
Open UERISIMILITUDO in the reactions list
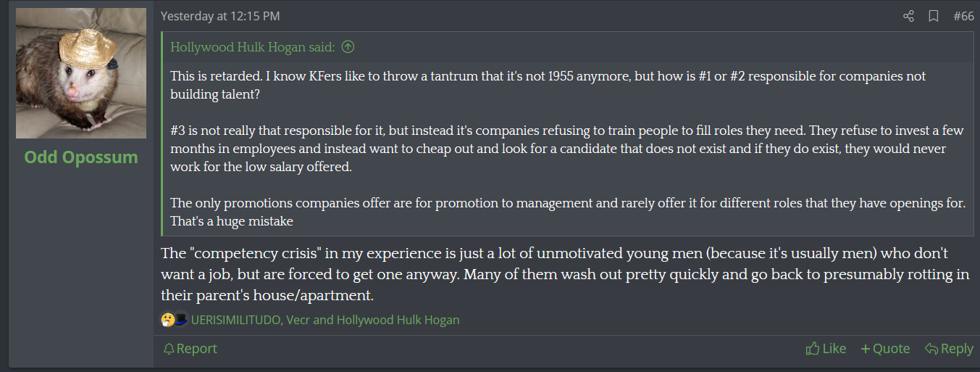tap(235, 320)
